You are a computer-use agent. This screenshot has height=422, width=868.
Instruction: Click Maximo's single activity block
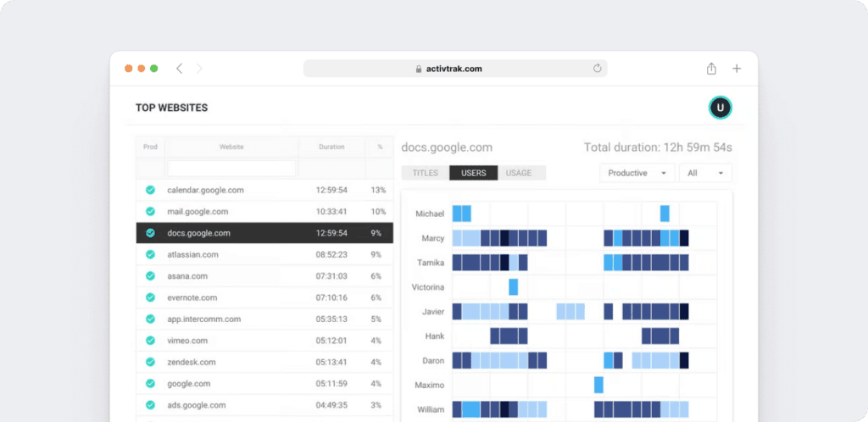tap(598, 385)
